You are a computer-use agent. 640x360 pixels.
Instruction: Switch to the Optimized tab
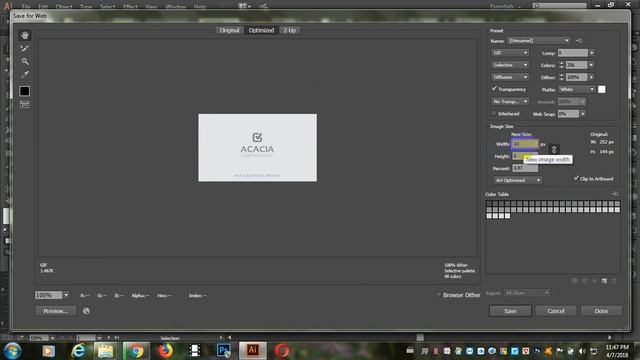(x=261, y=30)
